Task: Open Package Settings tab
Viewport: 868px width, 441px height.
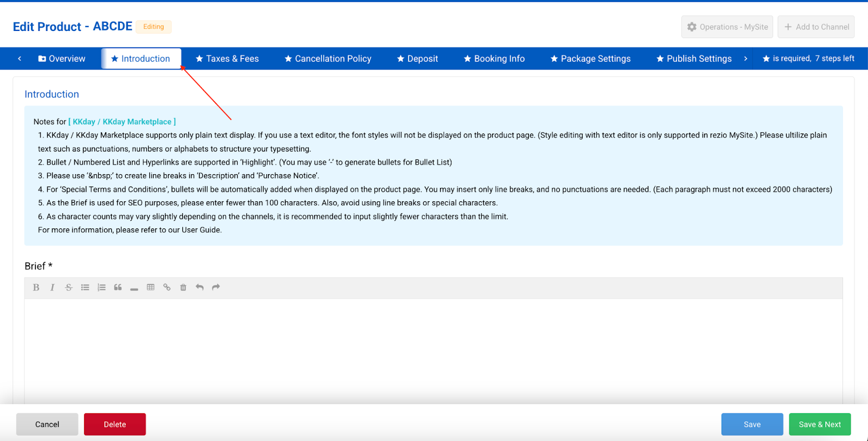Action: pos(591,59)
